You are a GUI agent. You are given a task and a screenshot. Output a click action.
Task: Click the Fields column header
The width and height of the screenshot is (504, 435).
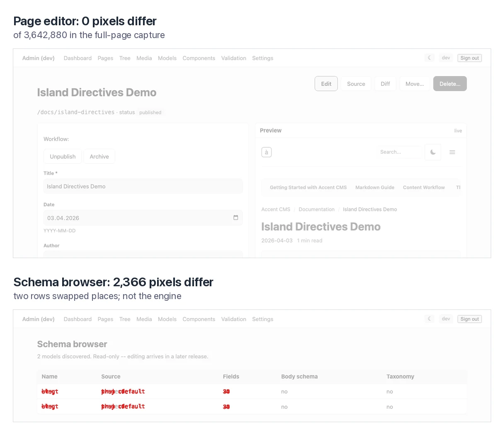click(231, 377)
